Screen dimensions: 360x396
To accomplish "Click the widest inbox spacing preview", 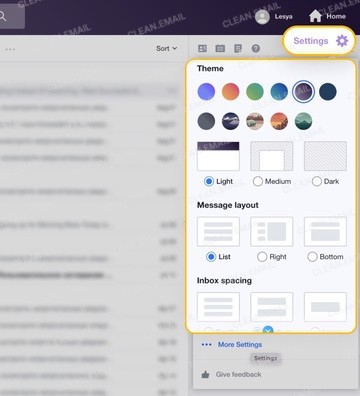I will 325,307.
